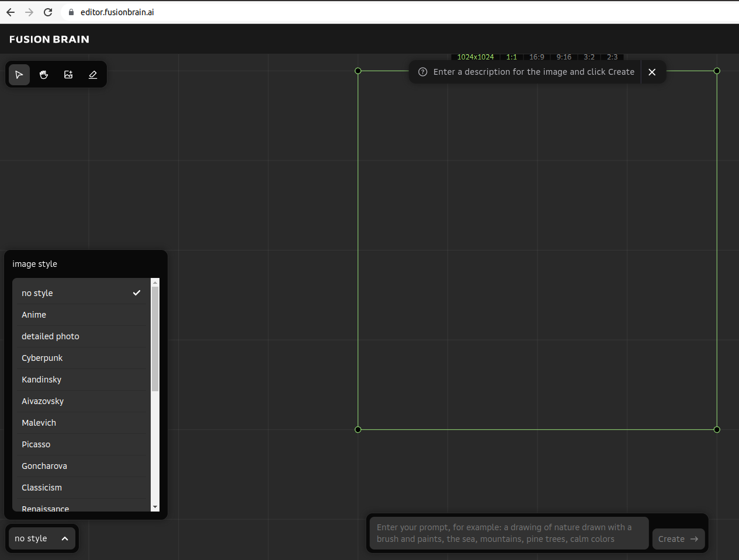Click the browser forward arrow
The width and height of the screenshot is (739, 560).
point(29,12)
